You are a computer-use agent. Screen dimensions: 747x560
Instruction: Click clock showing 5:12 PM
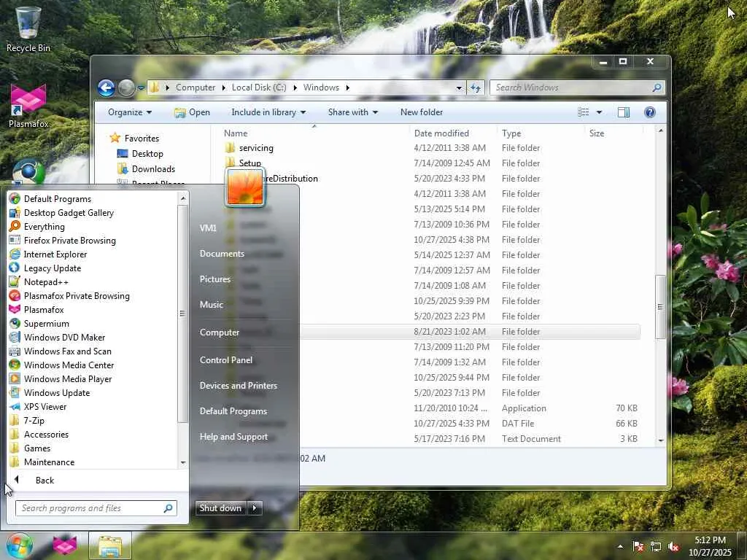point(710,540)
